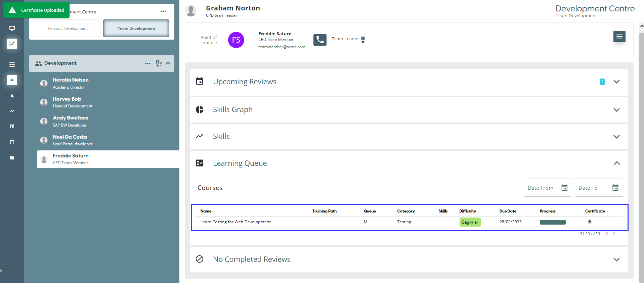
Task: Collapse the Learning Queue section
Action: pyautogui.click(x=616, y=163)
